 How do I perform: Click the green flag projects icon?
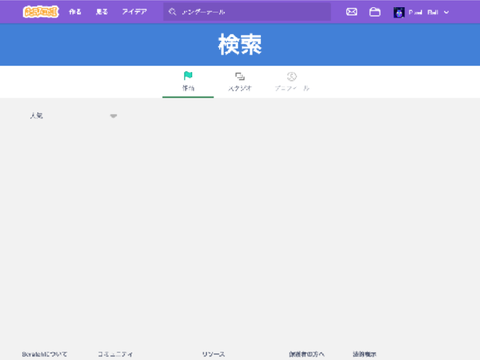pos(188,76)
